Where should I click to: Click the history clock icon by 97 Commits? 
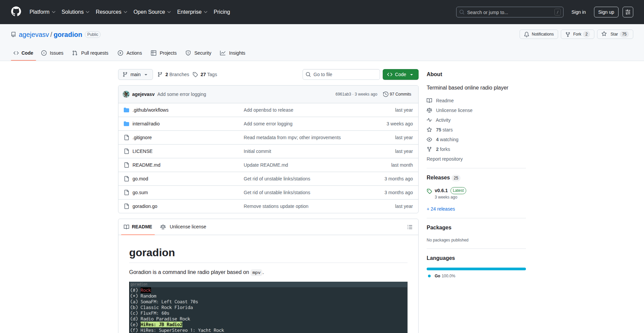(x=386, y=94)
